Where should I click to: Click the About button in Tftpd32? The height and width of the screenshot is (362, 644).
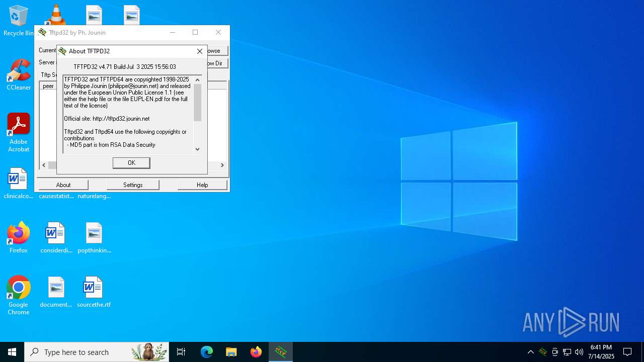(x=63, y=185)
